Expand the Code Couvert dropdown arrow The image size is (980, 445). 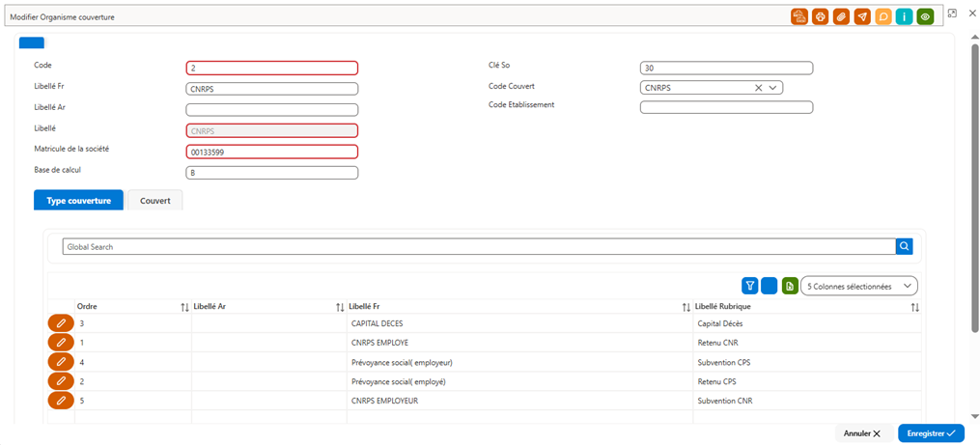point(772,88)
